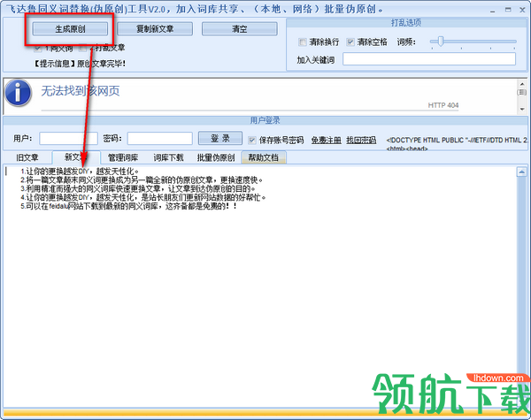This screenshot has height=420, width=531.
Task: Adjust the 词频 slider handle
Action: click(x=440, y=42)
